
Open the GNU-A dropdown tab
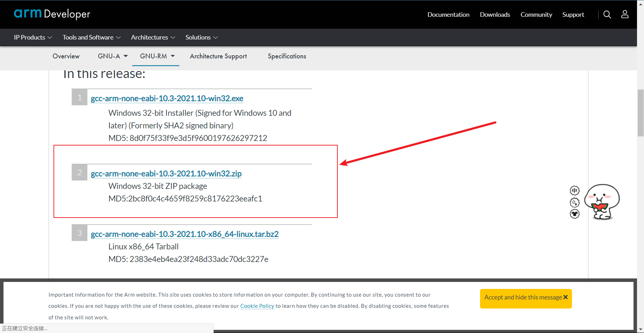113,56
